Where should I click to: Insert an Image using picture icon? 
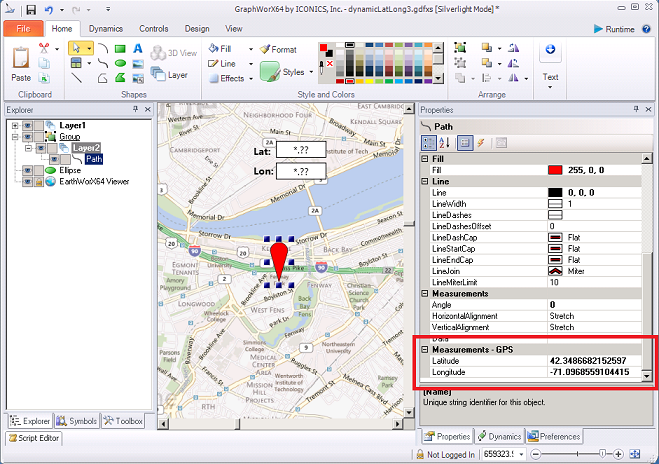[138, 63]
